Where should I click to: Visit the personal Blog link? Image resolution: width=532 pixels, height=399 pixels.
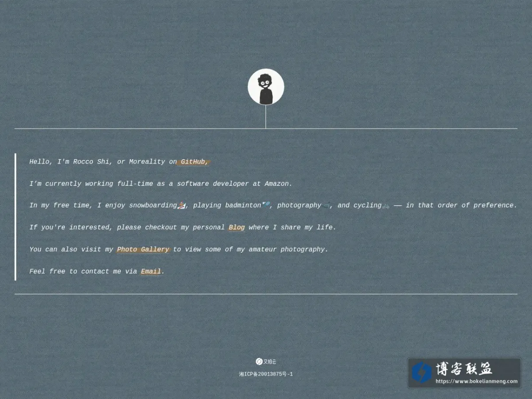pos(237,227)
